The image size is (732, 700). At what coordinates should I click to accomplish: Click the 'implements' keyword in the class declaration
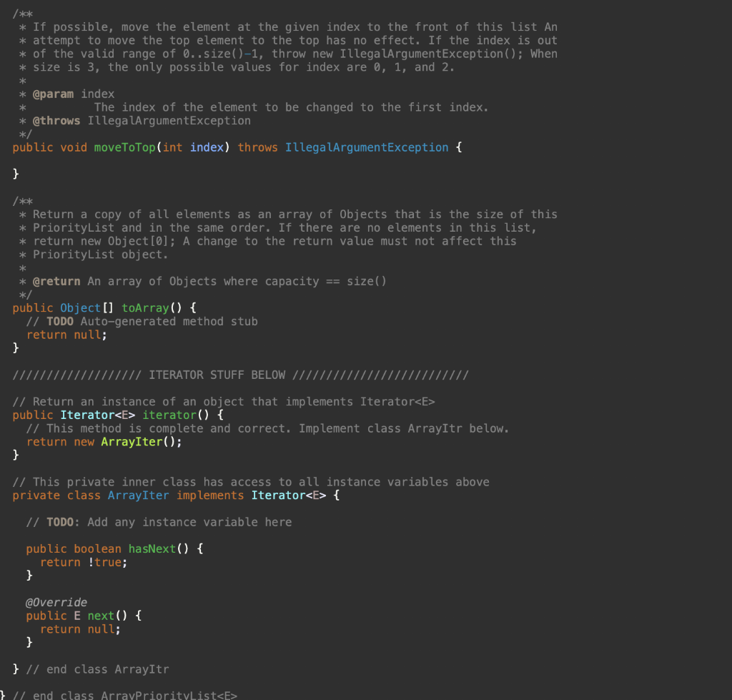210,496
